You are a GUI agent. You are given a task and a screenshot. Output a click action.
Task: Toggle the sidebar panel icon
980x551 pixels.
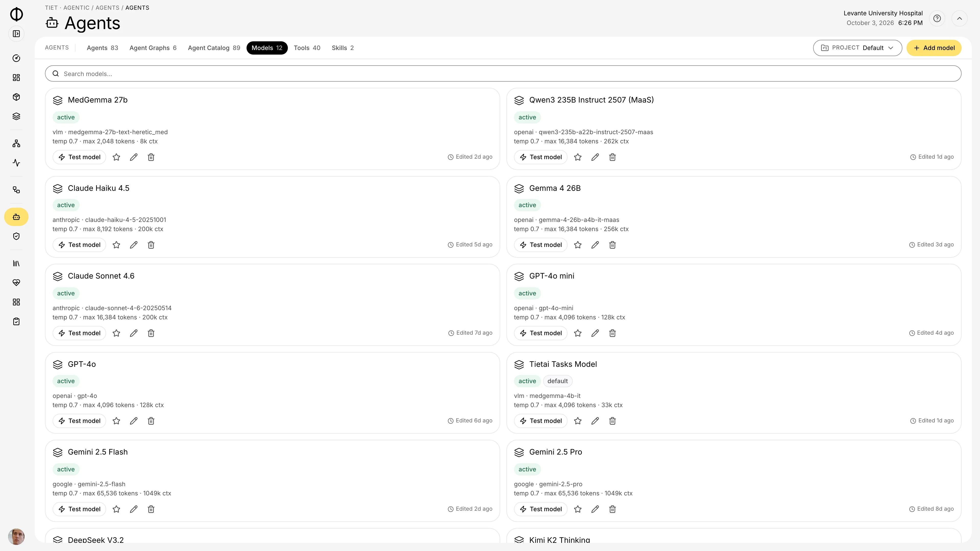click(16, 34)
